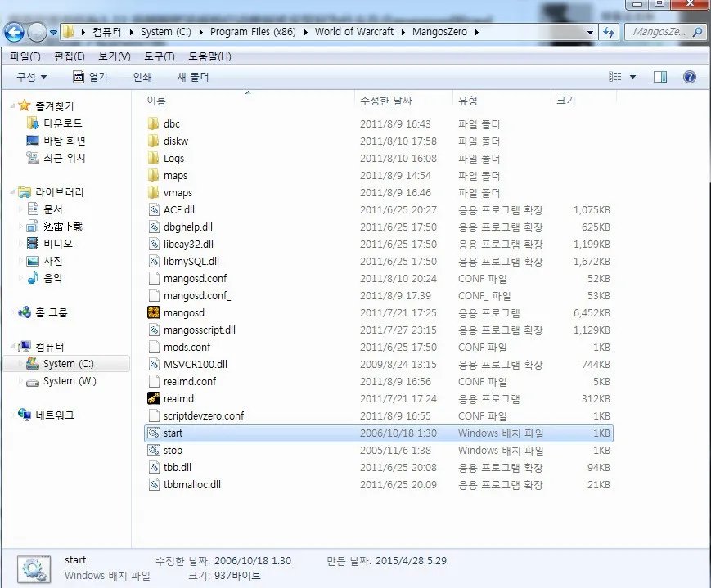The image size is (711, 588).
Task: Select 네트워크 in sidebar
Action: tap(54, 415)
